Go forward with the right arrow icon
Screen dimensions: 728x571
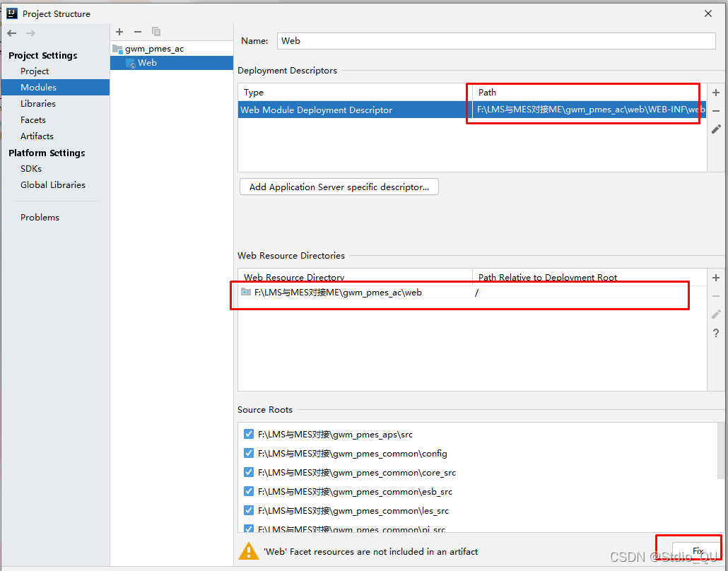tap(30, 33)
